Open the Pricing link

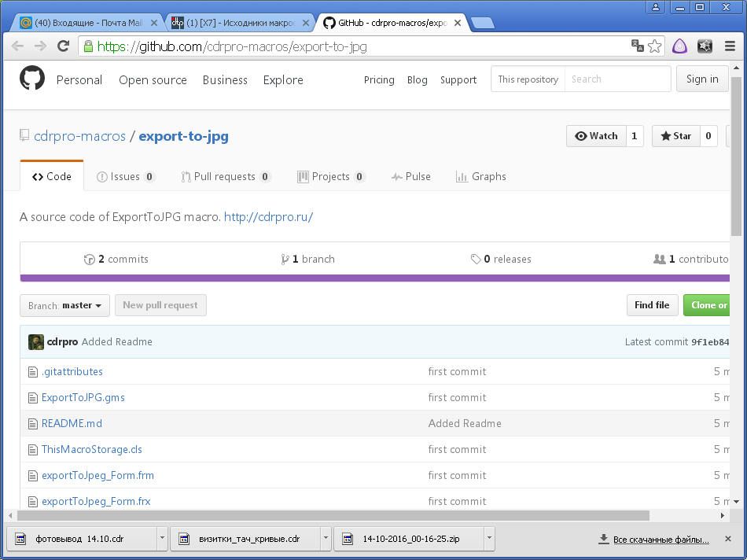pos(379,80)
